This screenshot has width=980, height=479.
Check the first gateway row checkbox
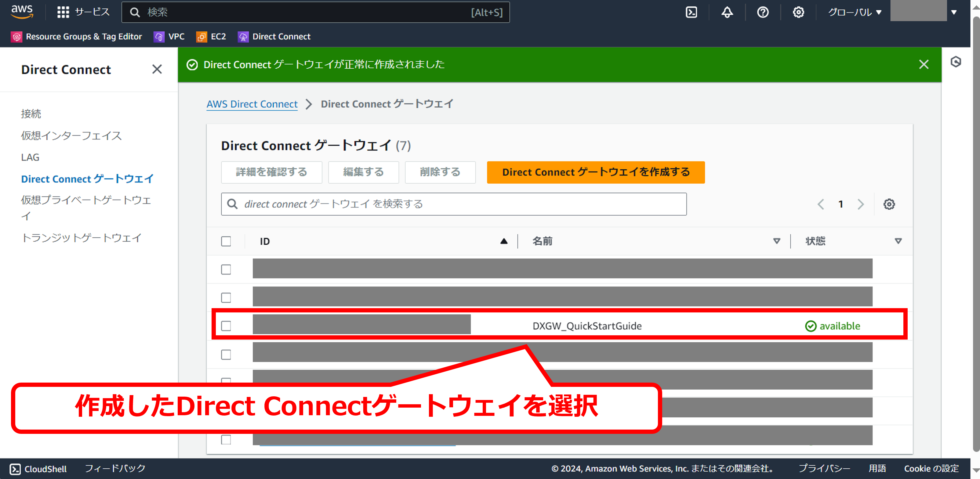pos(226,269)
